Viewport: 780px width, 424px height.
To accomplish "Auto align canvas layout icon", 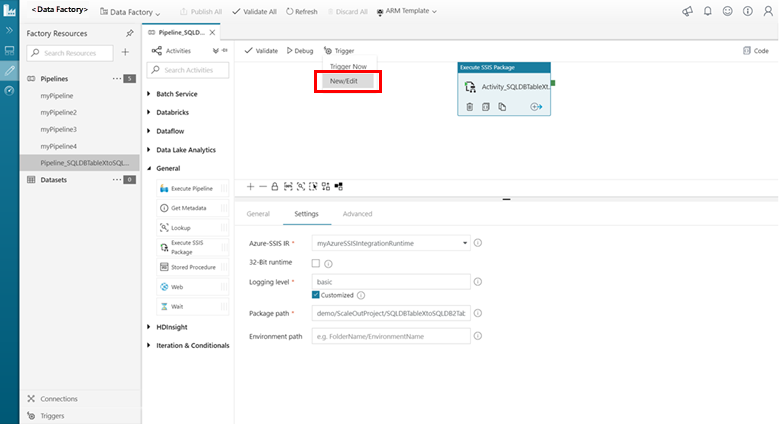I will [x=326, y=187].
